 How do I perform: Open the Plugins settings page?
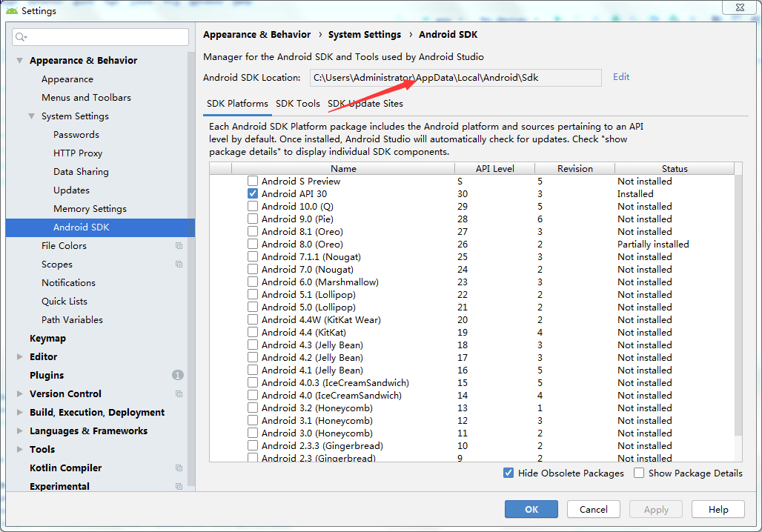[47, 375]
